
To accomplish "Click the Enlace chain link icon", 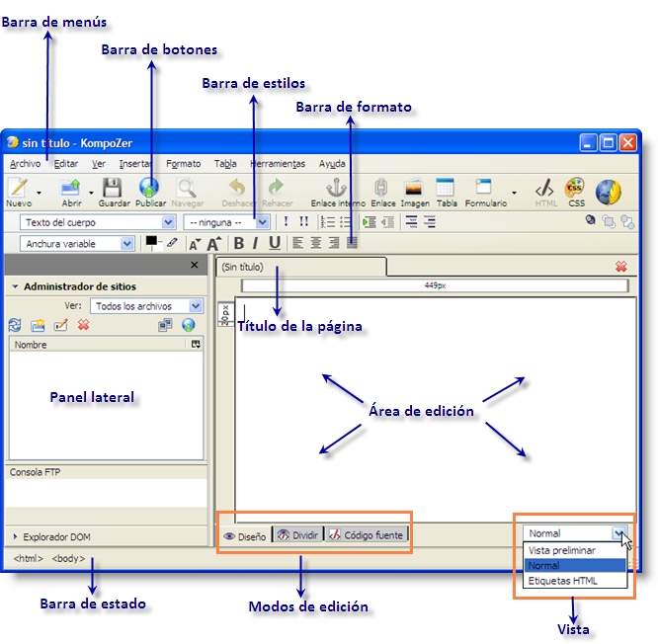I will click(x=380, y=187).
